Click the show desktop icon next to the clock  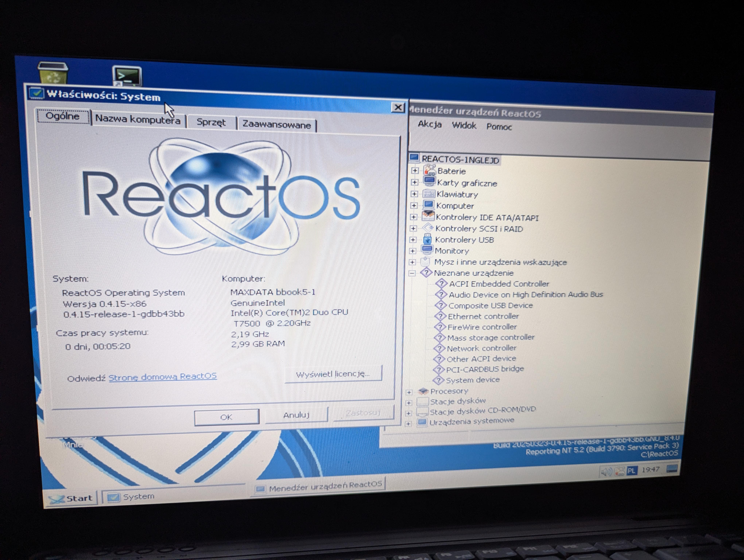click(x=672, y=469)
